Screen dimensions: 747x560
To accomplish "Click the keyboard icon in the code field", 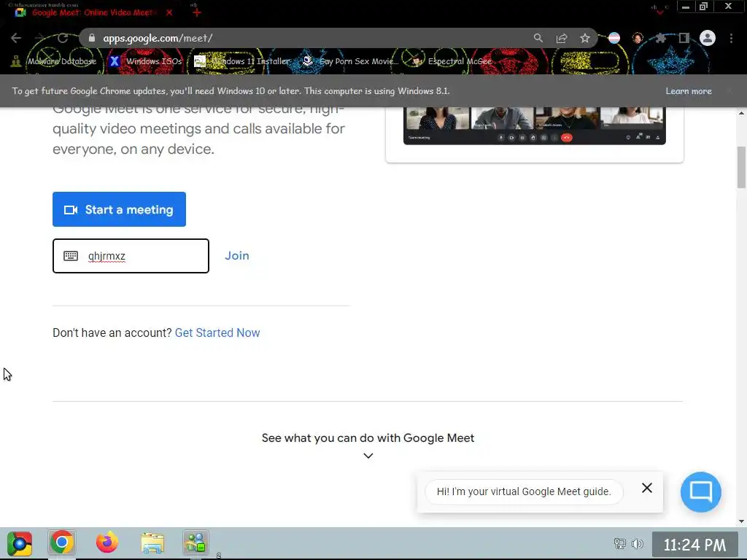I will [x=71, y=256].
